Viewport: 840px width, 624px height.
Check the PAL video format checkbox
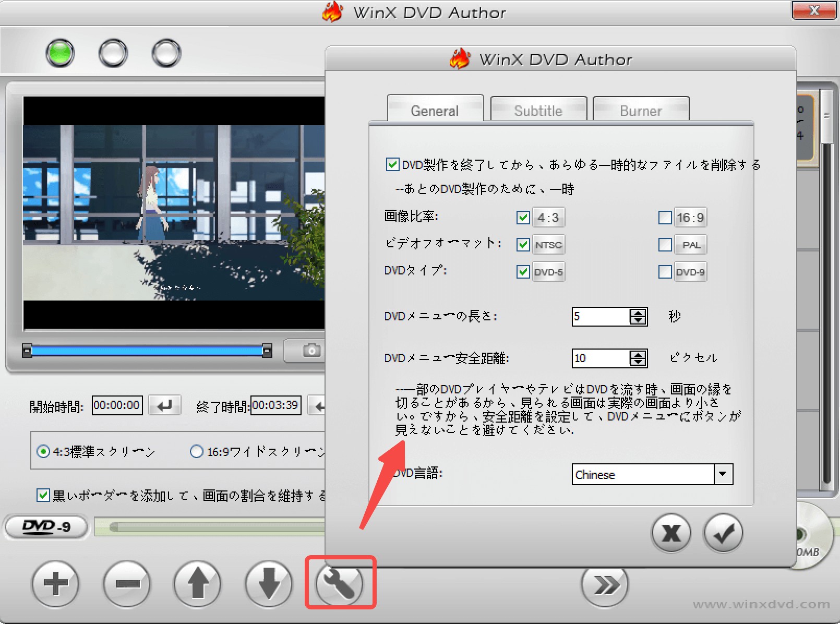pos(665,244)
